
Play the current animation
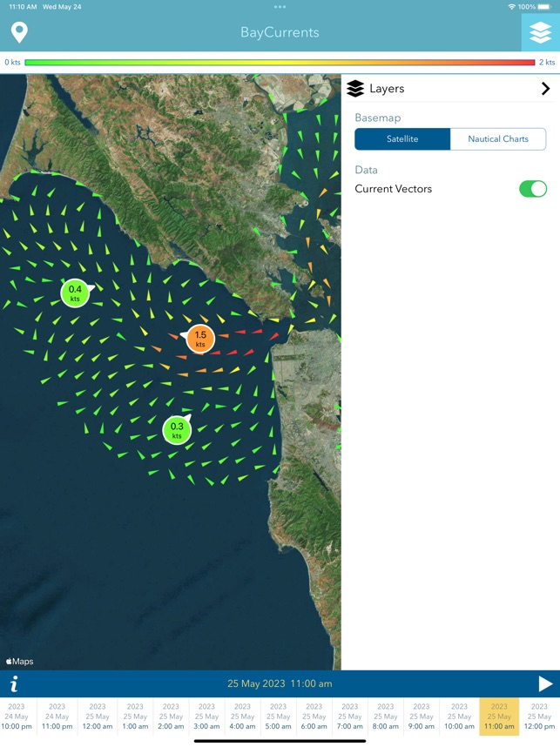(x=545, y=683)
